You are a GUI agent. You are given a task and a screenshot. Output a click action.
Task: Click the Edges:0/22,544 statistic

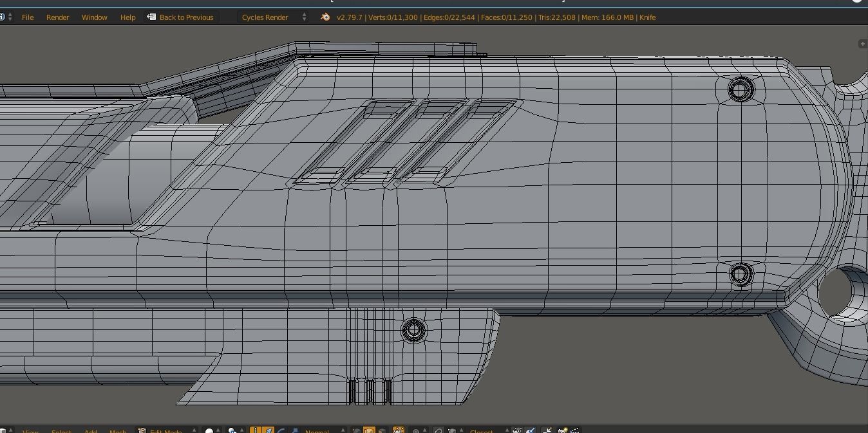449,17
